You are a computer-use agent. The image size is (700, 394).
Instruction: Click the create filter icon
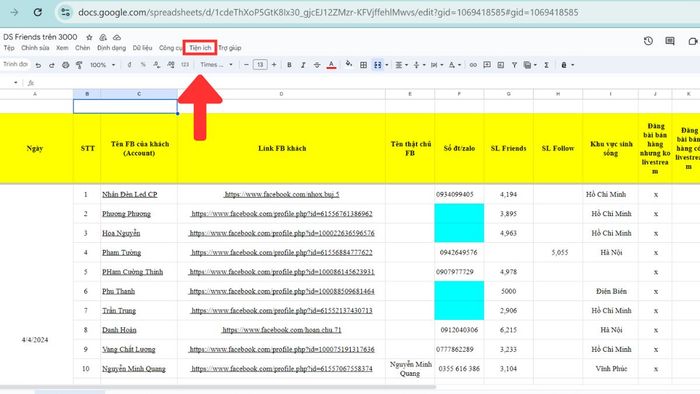514,65
